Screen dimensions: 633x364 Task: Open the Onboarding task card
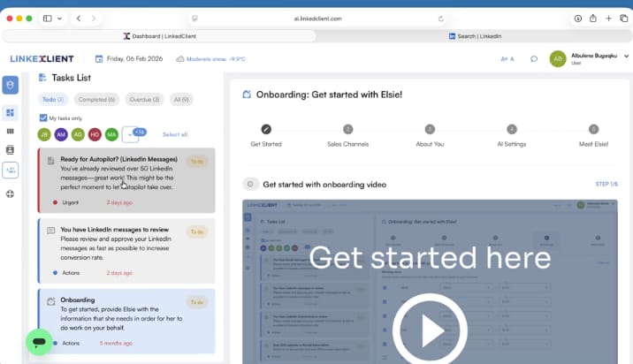(x=126, y=322)
